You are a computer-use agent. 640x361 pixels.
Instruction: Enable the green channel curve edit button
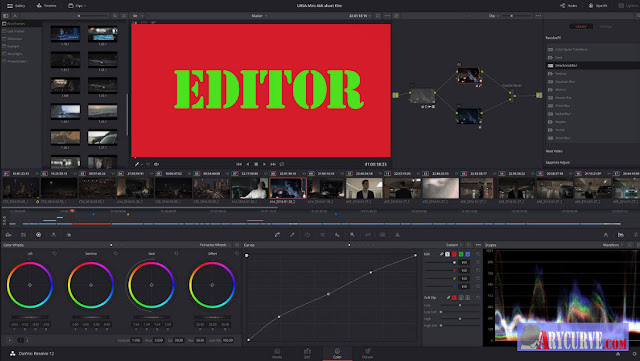461,254
